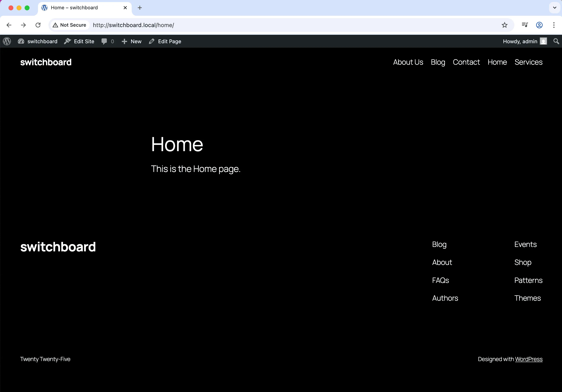Image resolution: width=562 pixels, height=392 pixels.
Task: Open Chrome's media controls icon
Action: [525, 25]
